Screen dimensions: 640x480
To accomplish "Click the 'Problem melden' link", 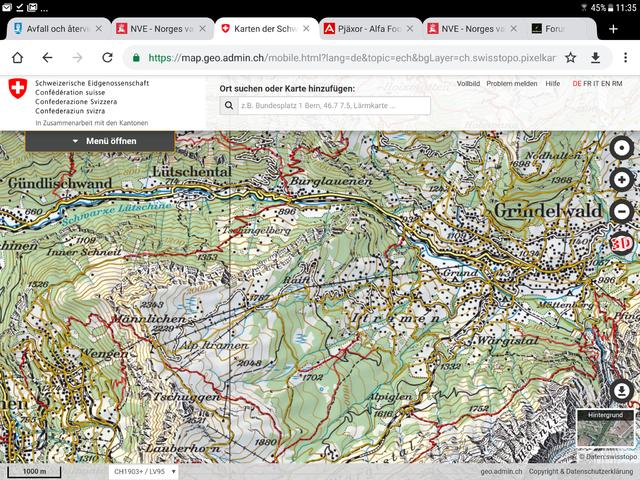I will coord(512,84).
